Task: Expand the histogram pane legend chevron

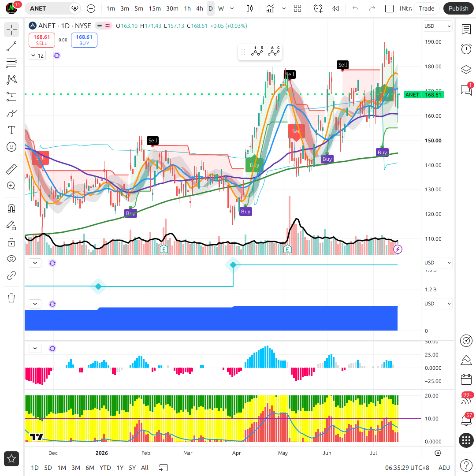Action: click(35, 349)
